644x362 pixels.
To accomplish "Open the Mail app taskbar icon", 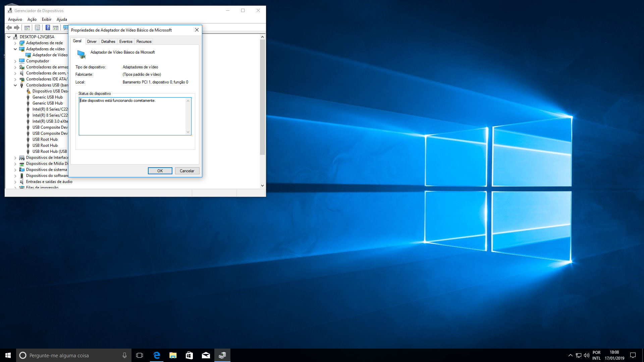I will tap(206, 355).
